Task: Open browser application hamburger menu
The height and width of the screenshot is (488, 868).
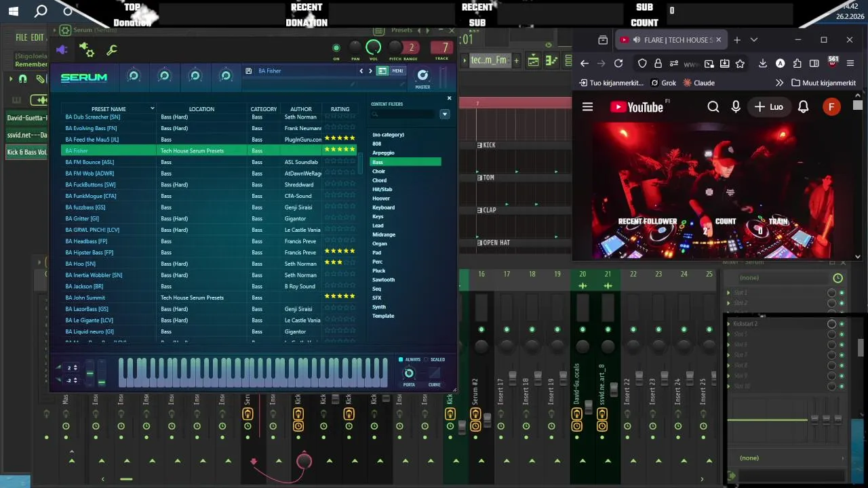Action: point(850,63)
